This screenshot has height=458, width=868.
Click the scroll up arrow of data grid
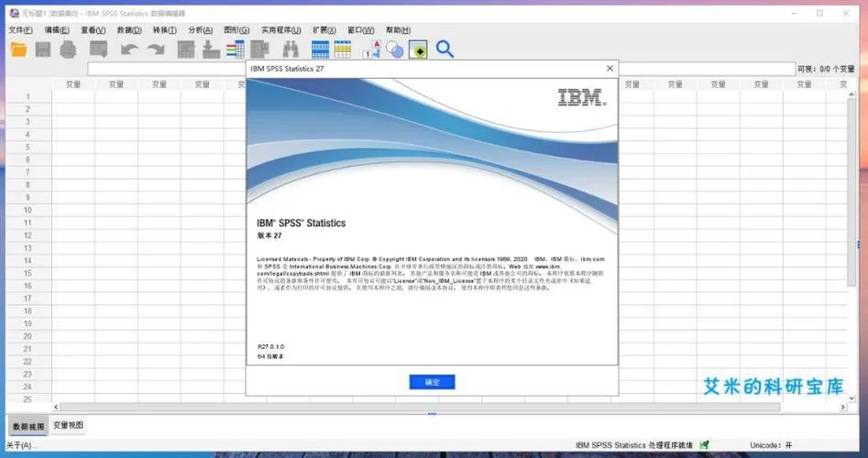click(852, 95)
